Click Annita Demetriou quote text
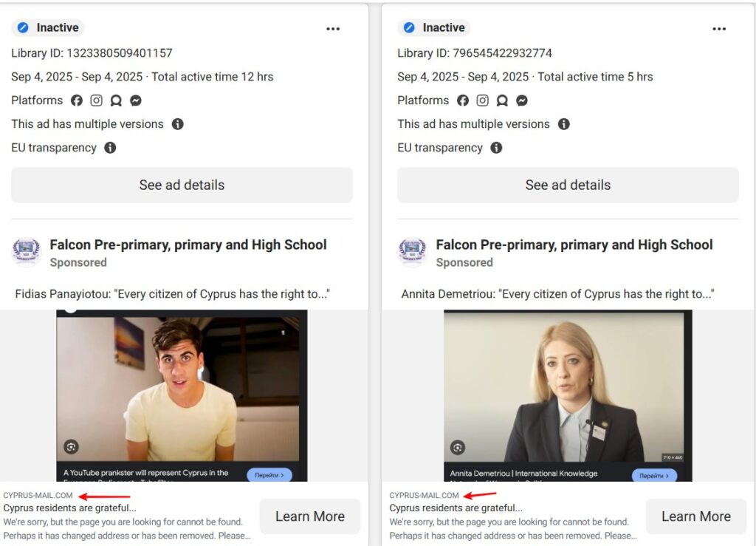Image resolution: width=756 pixels, height=546 pixels. (558, 294)
